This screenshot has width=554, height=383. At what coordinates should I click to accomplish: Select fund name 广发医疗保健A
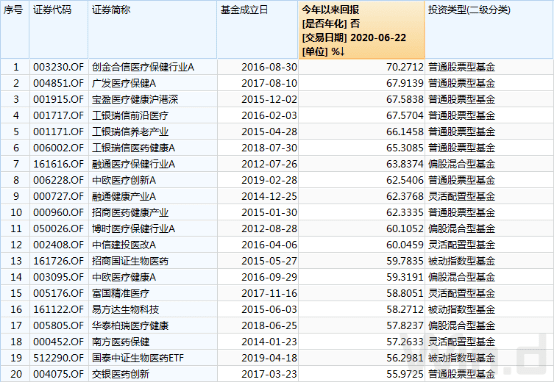click(124, 83)
